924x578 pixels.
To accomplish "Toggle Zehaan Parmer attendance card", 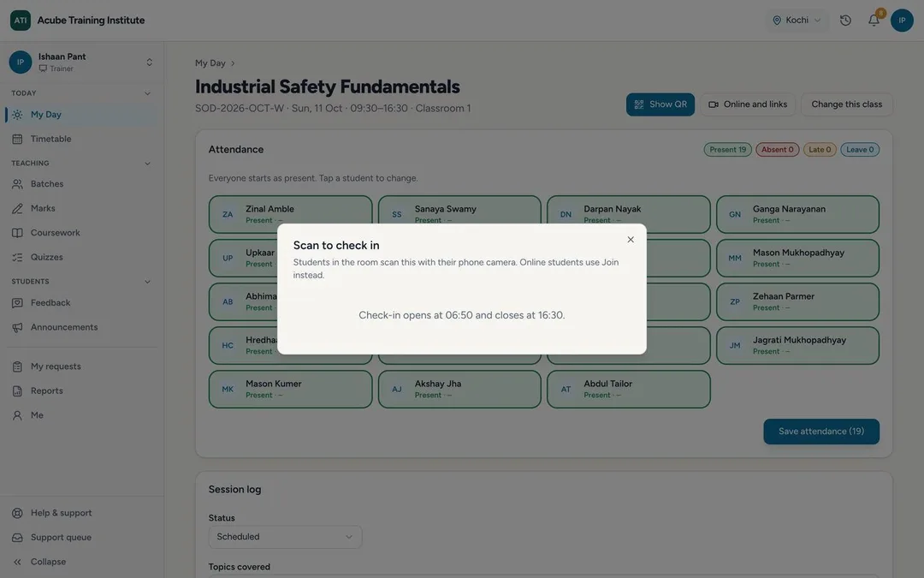I will coord(797,302).
